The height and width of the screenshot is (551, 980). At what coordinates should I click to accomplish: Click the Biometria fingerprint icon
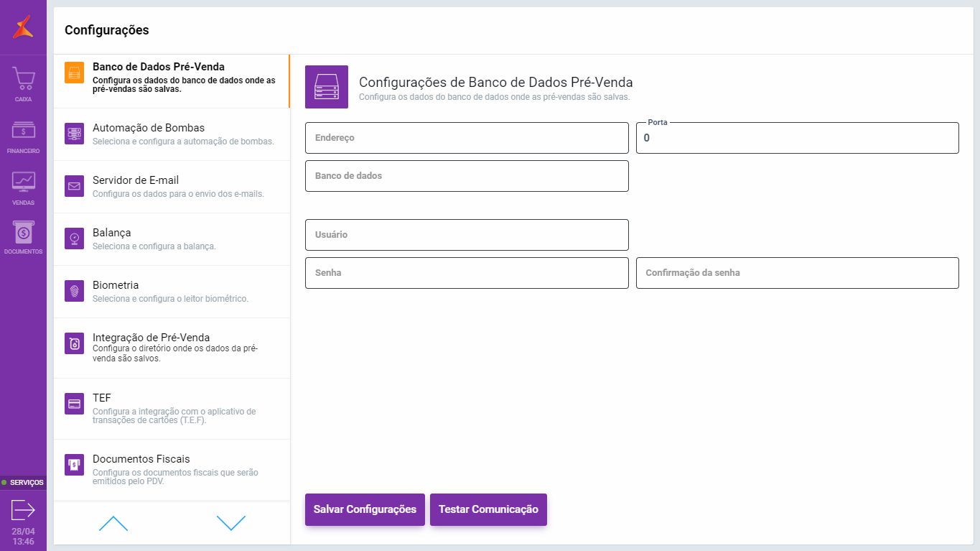tap(75, 292)
